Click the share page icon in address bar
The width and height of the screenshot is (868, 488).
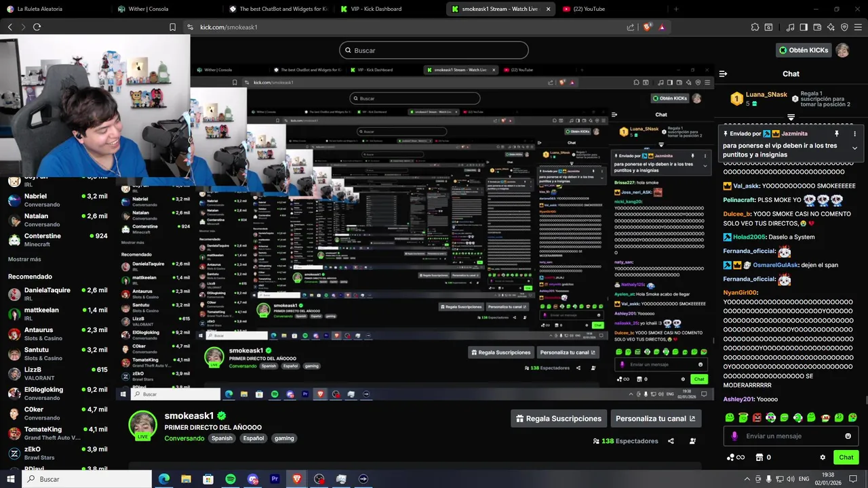coord(631,27)
